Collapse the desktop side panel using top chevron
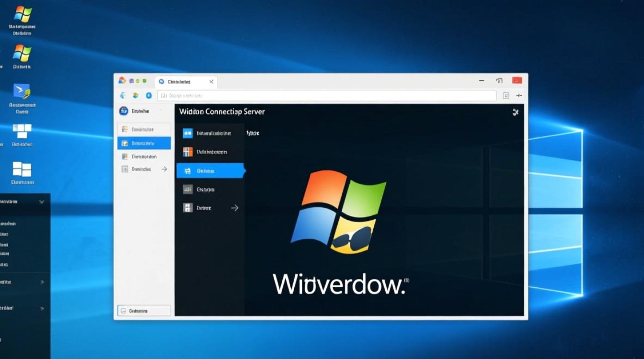The image size is (644, 359). 42,202
